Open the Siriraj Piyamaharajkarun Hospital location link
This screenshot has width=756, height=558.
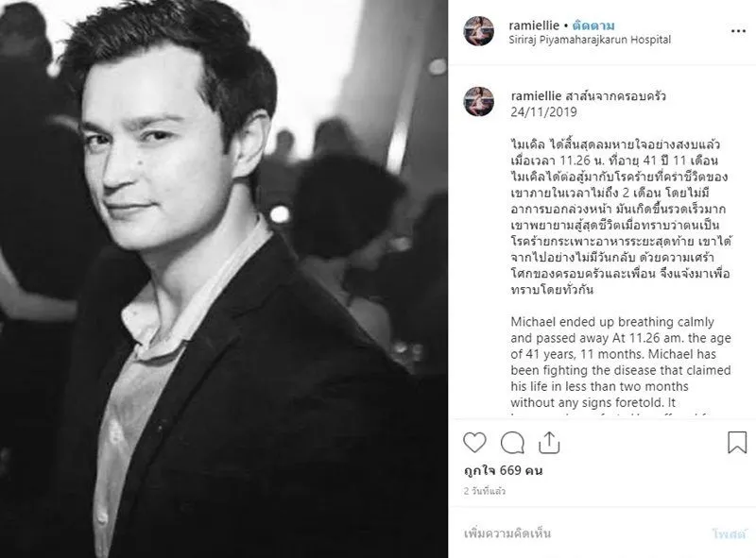[590, 40]
